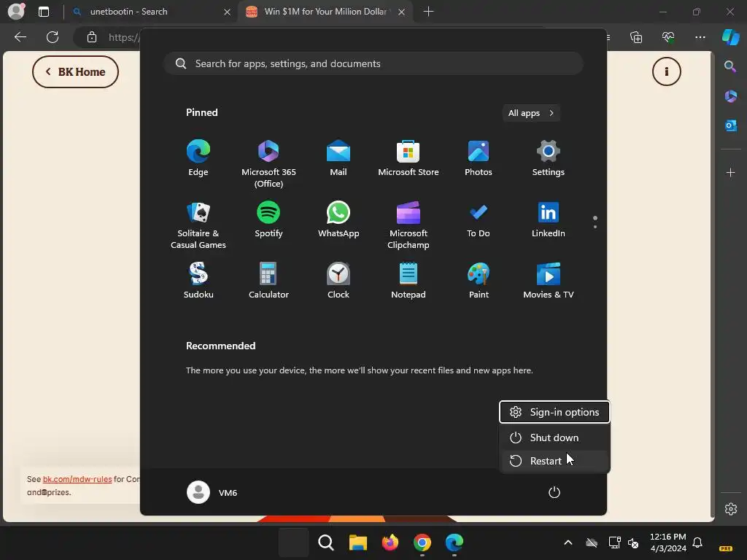Open a new browser tab
This screenshot has width=747, height=560.
coord(428,12)
